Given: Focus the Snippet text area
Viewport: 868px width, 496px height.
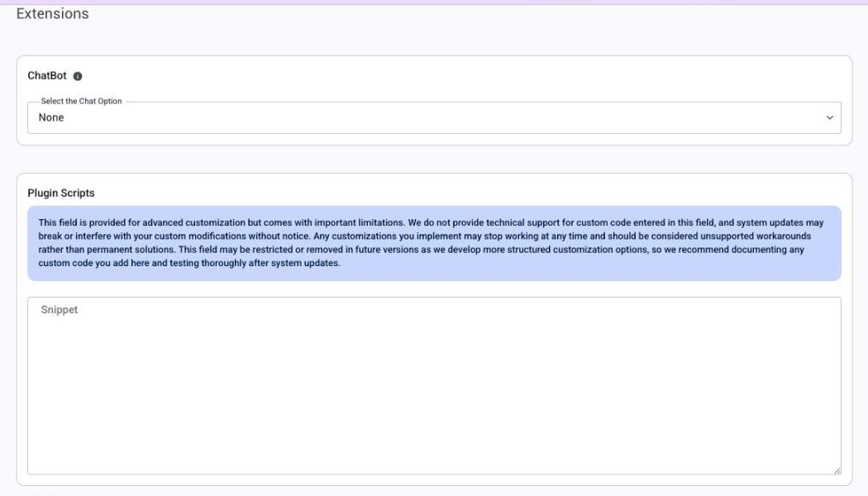Looking at the screenshot, I should tap(434, 386).
